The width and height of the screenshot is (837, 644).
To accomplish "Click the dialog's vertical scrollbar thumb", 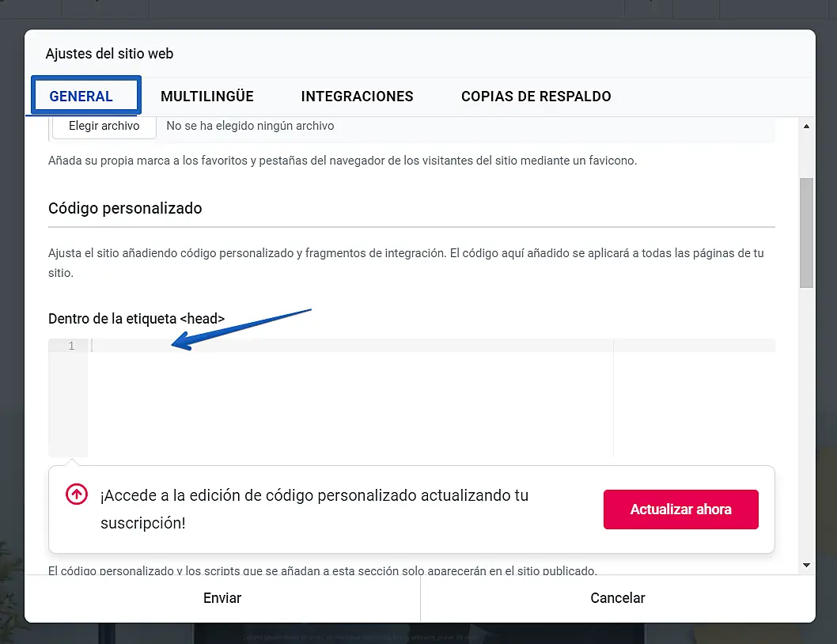I will coord(806,232).
